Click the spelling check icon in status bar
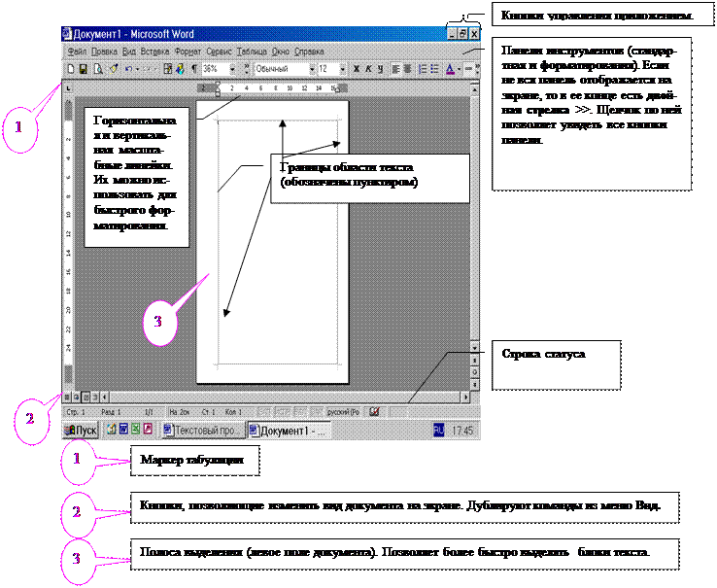Image resolution: width=717 pixels, height=588 pixels. (374, 411)
